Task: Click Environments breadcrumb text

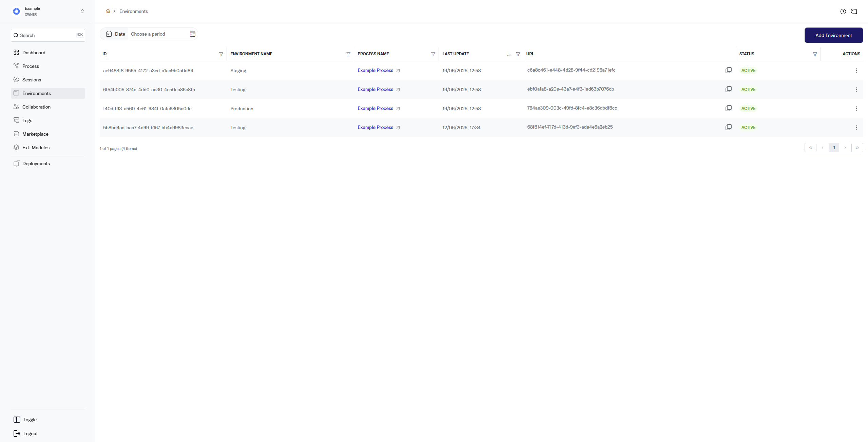Action: [x=134, y=11]
